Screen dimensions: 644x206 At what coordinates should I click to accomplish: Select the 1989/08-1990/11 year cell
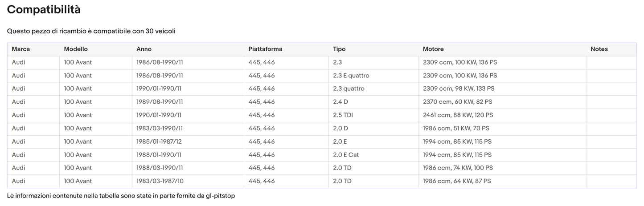[x=160, y=102]
